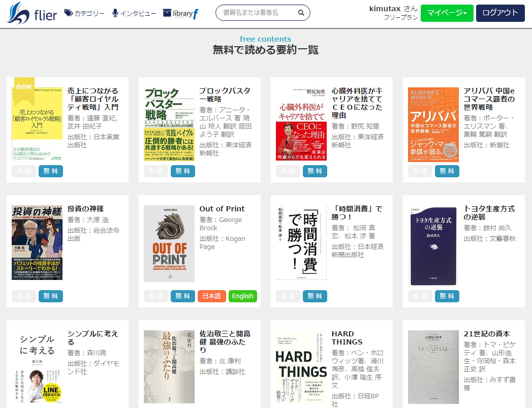Click 未読 badge under トヨタ生産方式の逆襲
Screen dimensions: 532x408
tap(420, 296)
